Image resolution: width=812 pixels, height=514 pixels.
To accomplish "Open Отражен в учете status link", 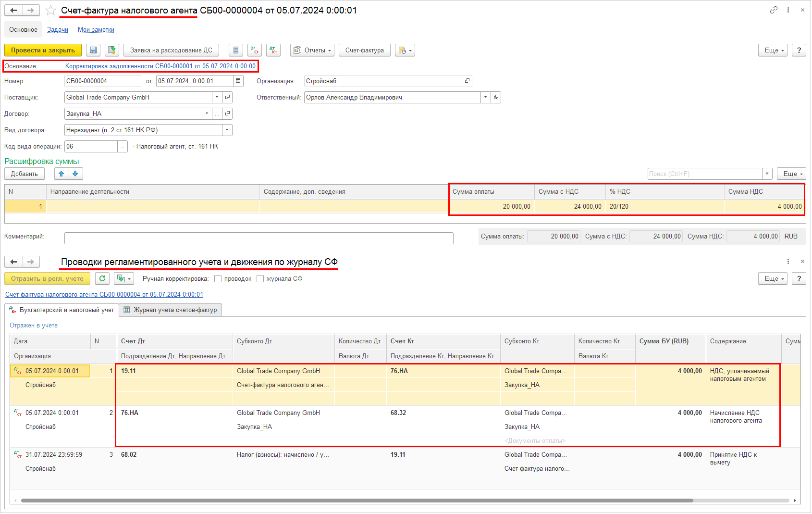I will click(34, 325).
